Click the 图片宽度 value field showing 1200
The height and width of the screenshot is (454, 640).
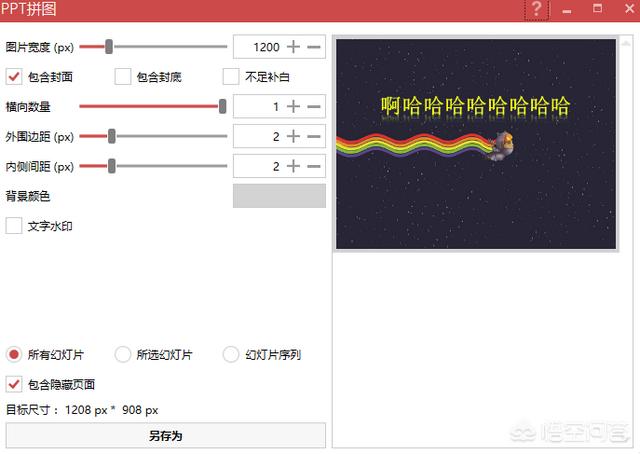point(256,47)
